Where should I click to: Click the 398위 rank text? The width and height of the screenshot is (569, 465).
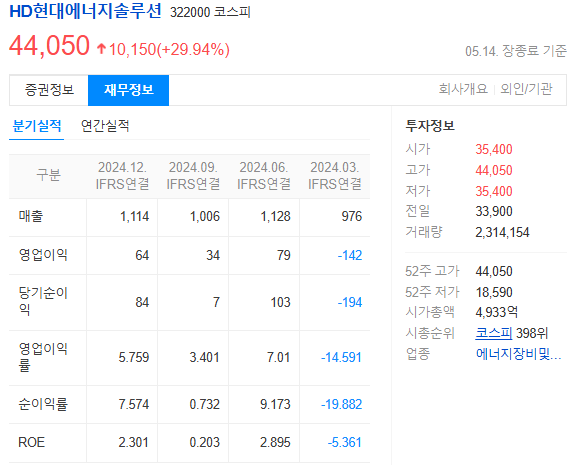[x=532, y=333]
